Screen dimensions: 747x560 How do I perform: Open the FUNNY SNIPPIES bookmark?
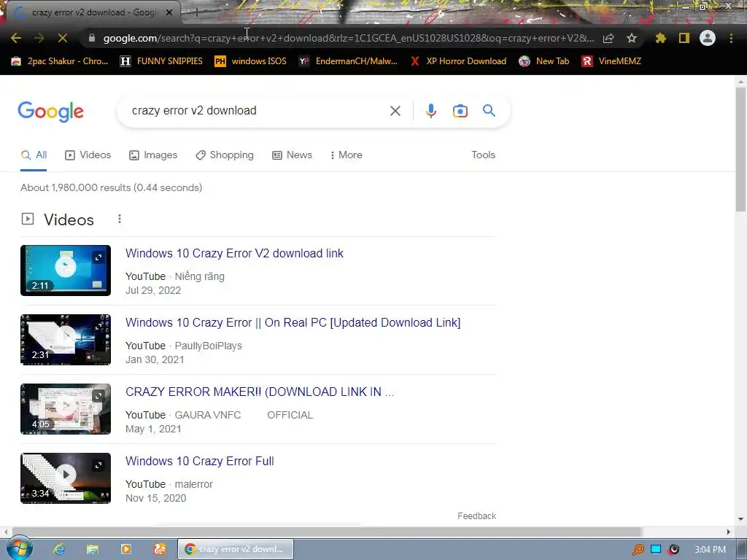[161, 61]
